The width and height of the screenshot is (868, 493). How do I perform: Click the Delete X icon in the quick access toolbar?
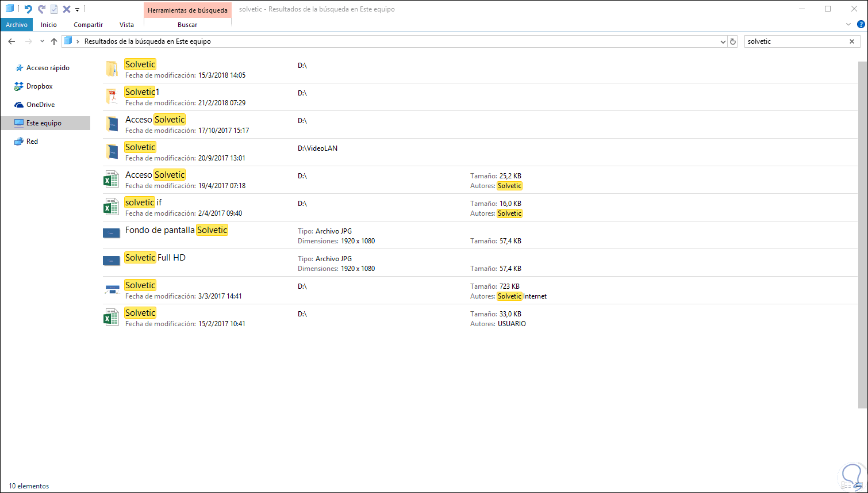click(67, 9)
